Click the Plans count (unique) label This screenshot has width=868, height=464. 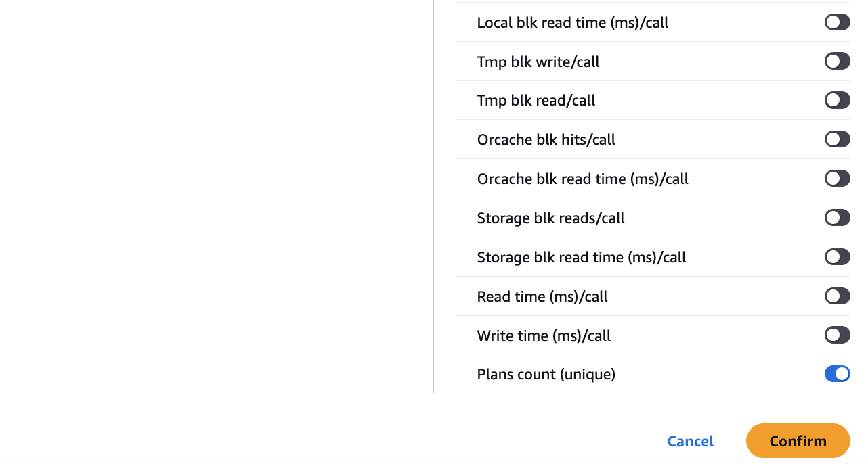(x=546, y=374)
